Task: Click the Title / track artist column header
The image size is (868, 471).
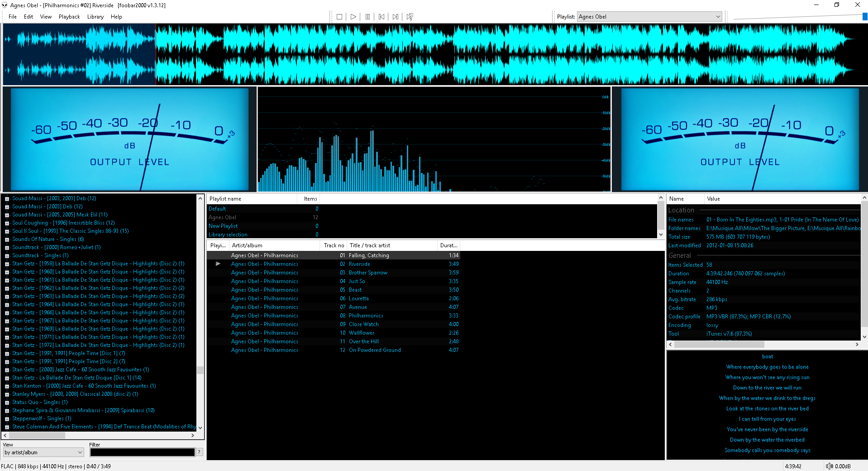Action: [x=392, y=245]
